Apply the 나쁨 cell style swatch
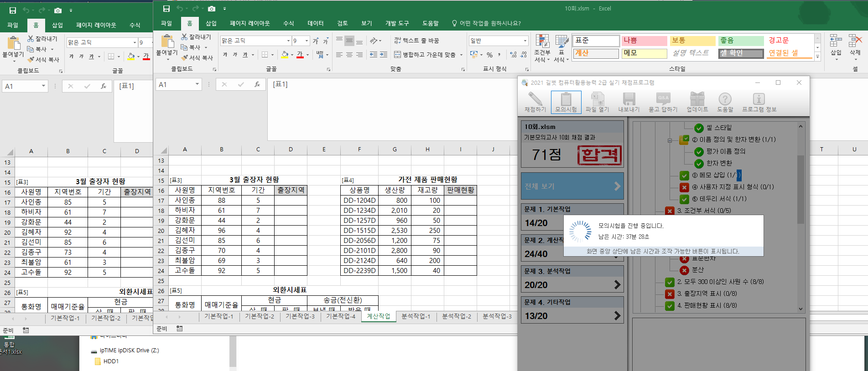 (644, 41)
